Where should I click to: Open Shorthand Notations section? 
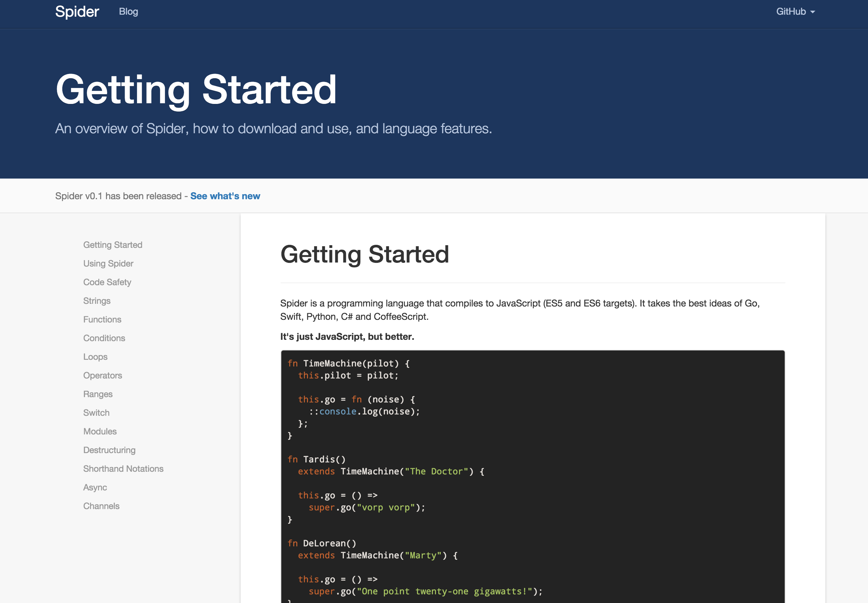tap(123, 469)
